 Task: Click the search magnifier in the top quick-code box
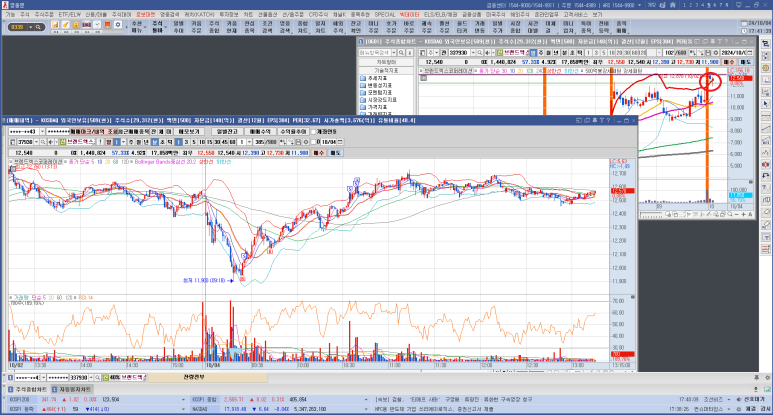tap(38, 27)
